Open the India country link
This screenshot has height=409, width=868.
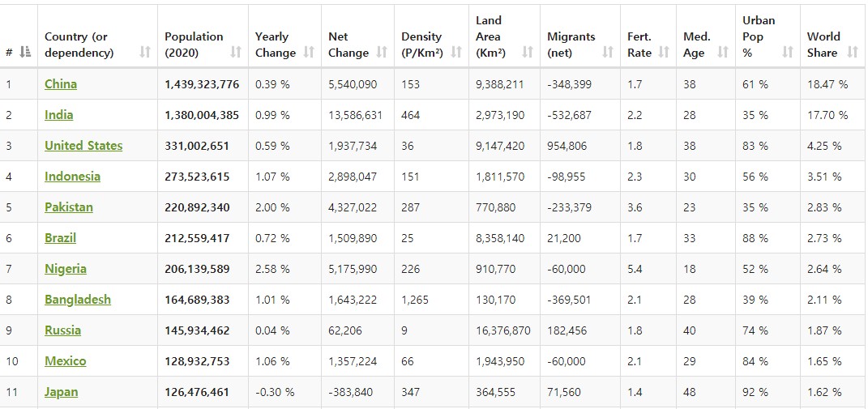pos(58,115)
